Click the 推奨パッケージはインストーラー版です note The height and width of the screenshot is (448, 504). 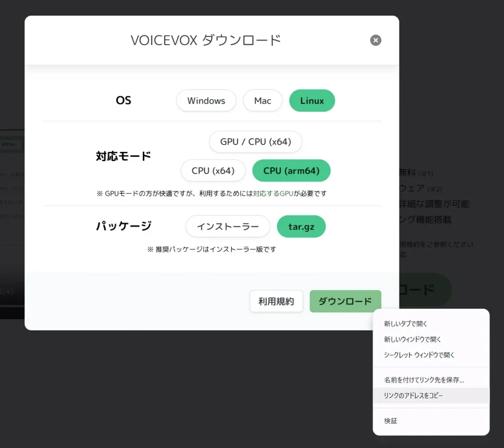pos(212,249)
